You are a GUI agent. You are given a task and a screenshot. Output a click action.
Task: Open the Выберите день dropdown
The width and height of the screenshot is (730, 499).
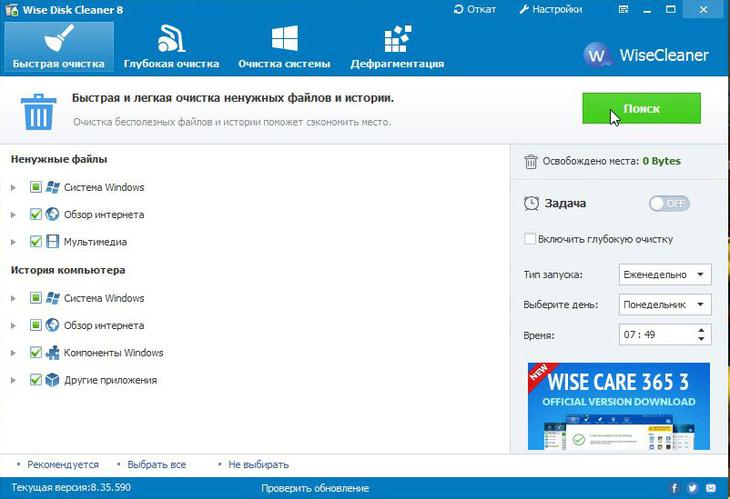[665, 304]
